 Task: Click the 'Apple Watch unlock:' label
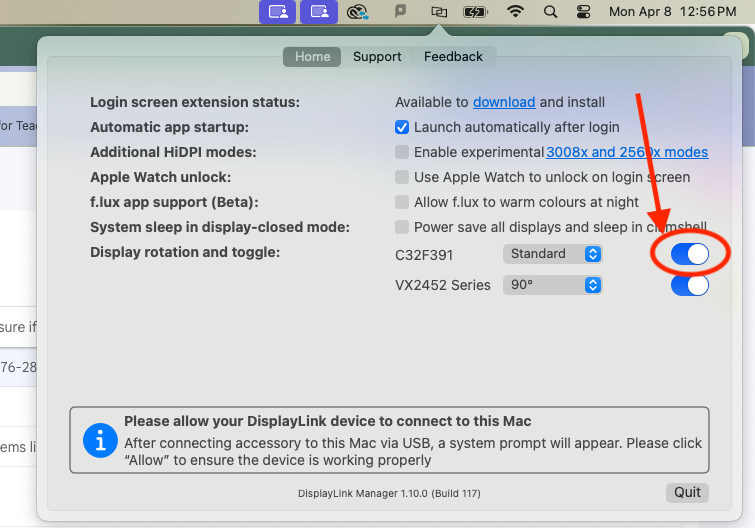[160, 177]
